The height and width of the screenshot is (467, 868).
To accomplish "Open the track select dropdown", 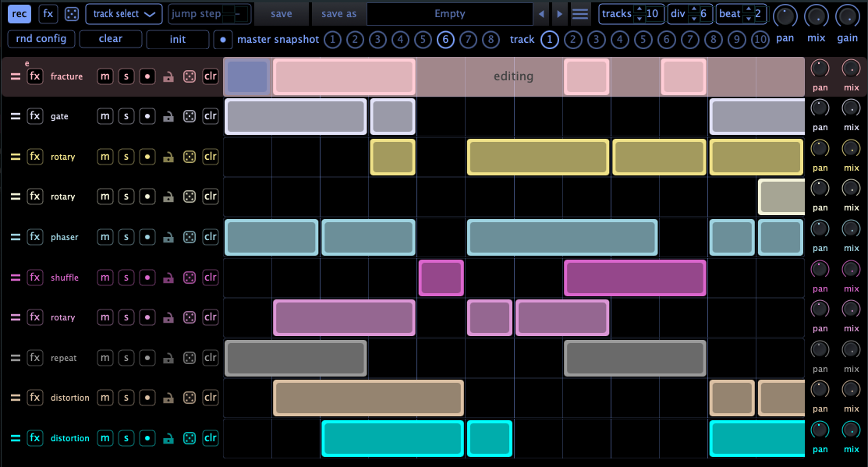I will coord(123,14).
